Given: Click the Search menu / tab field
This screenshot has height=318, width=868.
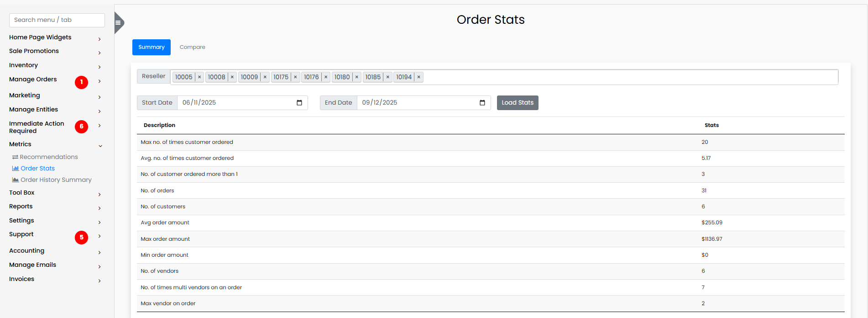Looking at the screenshot, I should tap(57, 20).
